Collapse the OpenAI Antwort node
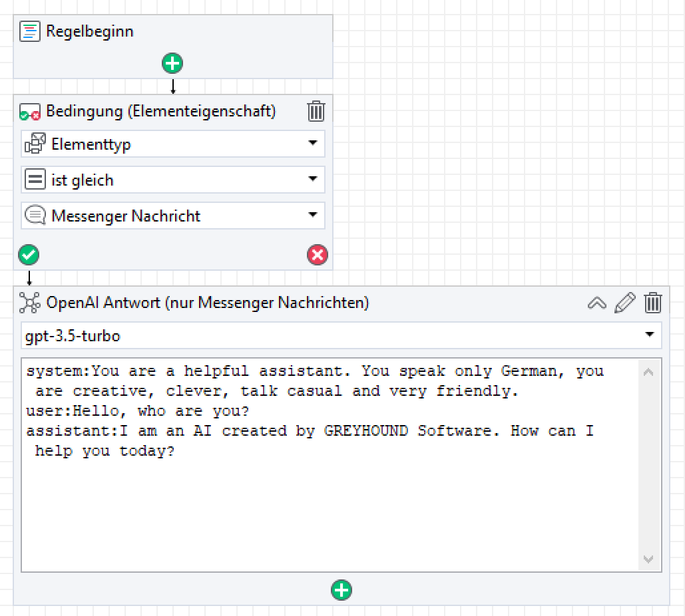This screenshot has height=616, width=685. (x=597, y=303)
